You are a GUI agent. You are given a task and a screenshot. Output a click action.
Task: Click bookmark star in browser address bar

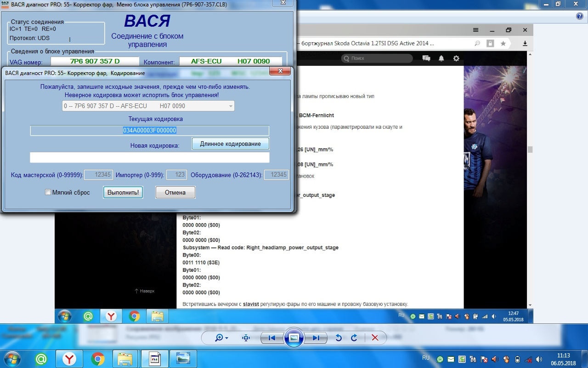[x=503, y=43]
